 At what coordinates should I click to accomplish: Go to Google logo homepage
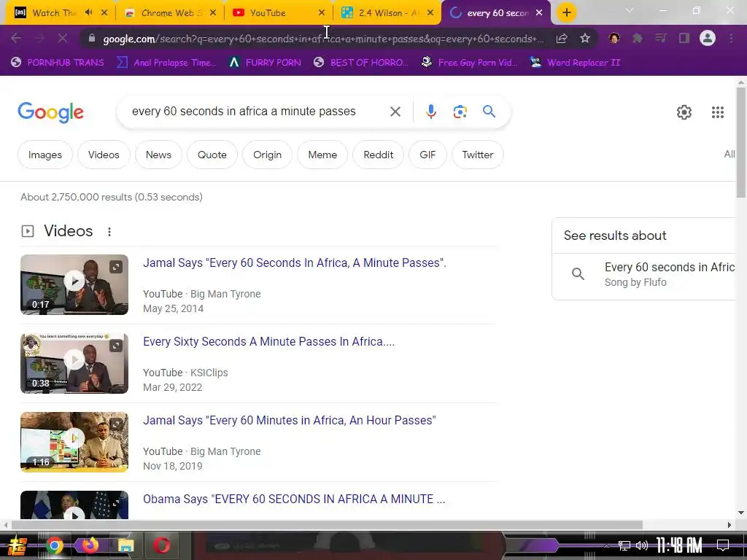(x=50, y=112)
